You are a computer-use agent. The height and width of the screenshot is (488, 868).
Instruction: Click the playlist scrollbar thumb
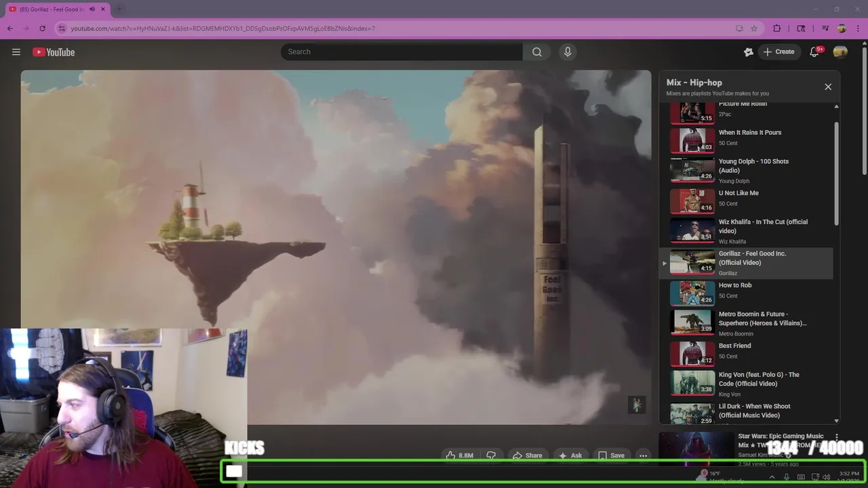(836, 173)
